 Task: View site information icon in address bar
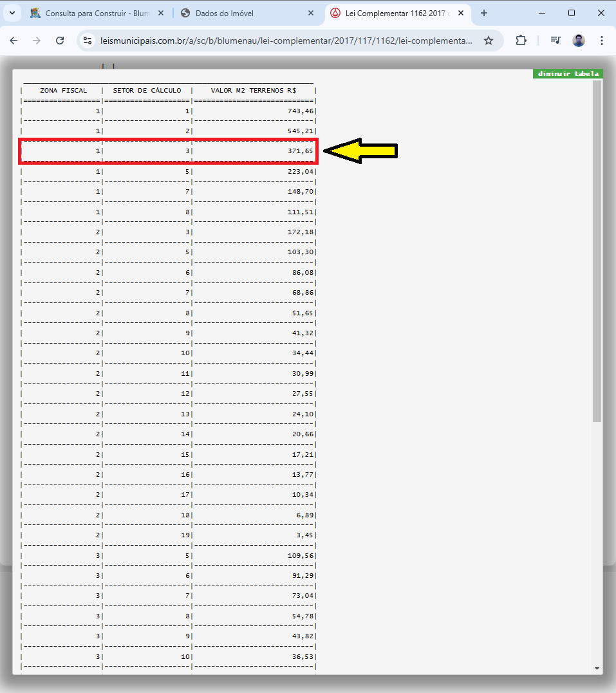[x=88, y=41]
